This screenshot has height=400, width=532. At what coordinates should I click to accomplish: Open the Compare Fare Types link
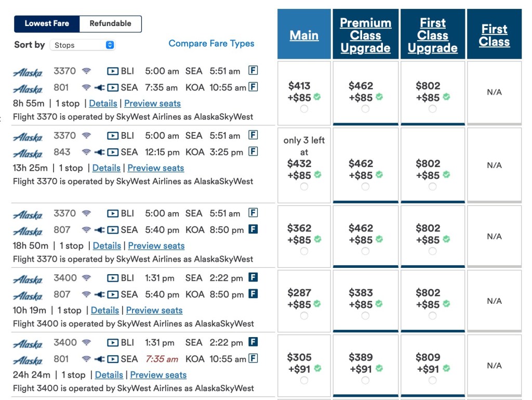211,44
